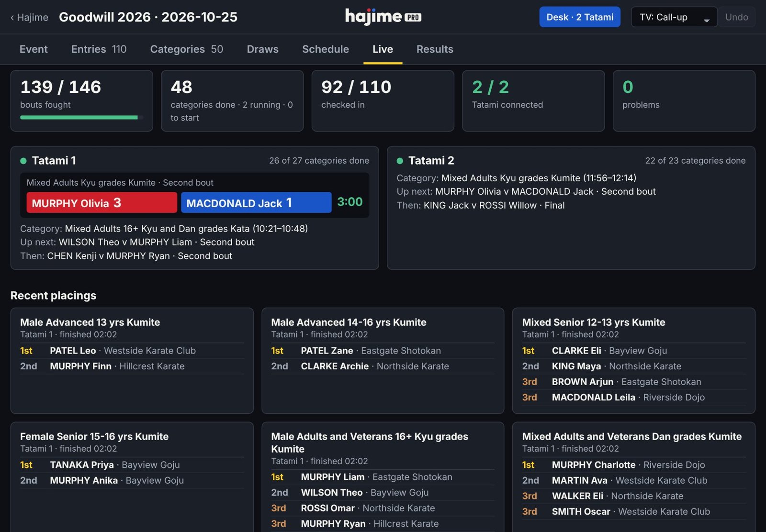Select blue competitor MACDONALD Jack score box
The width and height of the screenshot is (766, 532).
pos(256,203)
